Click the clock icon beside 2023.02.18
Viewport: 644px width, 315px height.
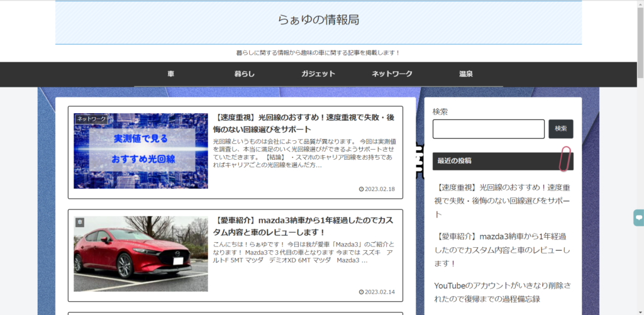click(x=361, y=189)
